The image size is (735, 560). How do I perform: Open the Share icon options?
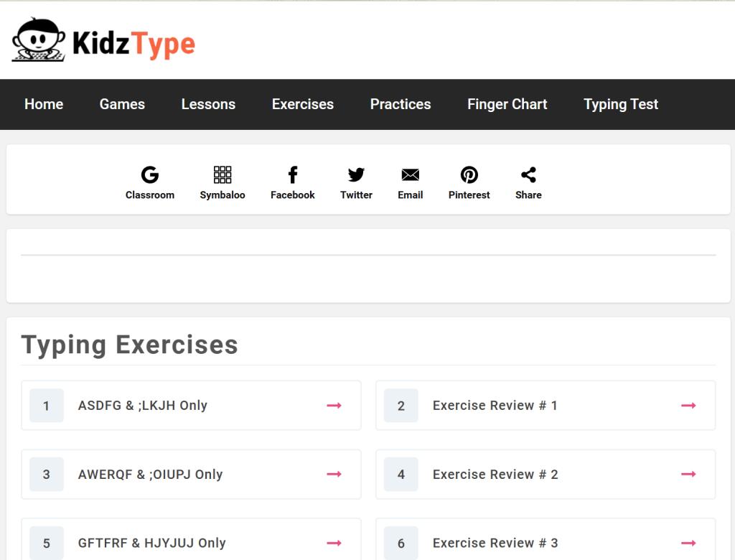click(x=528, y=174)
